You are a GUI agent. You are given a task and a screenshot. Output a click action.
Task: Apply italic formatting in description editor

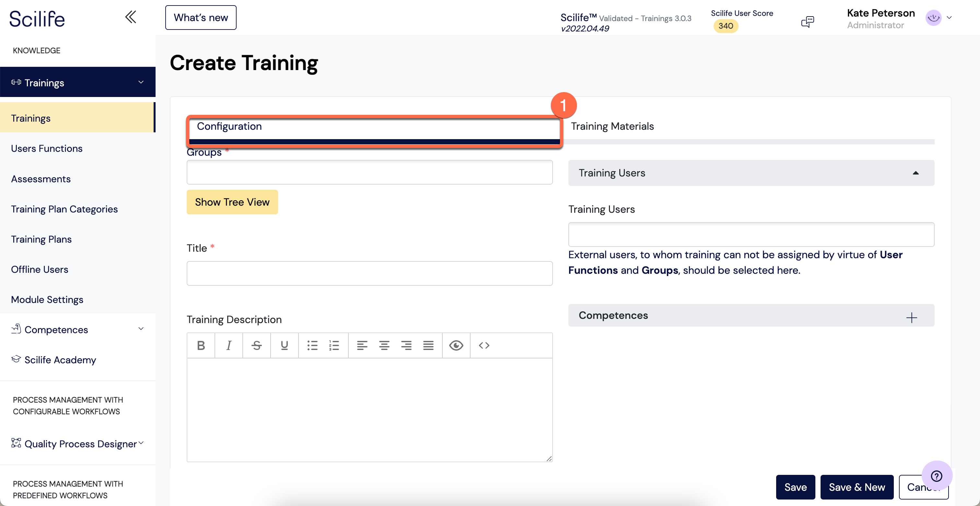tap(229, 345)
